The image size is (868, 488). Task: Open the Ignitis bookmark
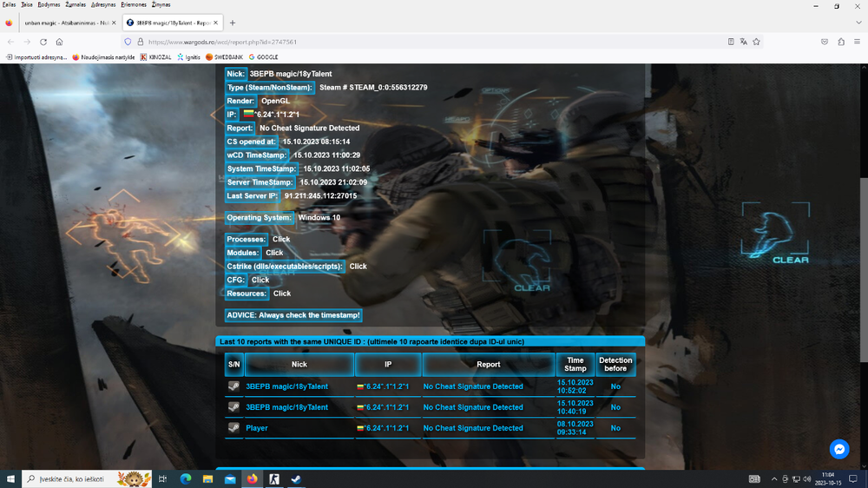coord(188,57)
